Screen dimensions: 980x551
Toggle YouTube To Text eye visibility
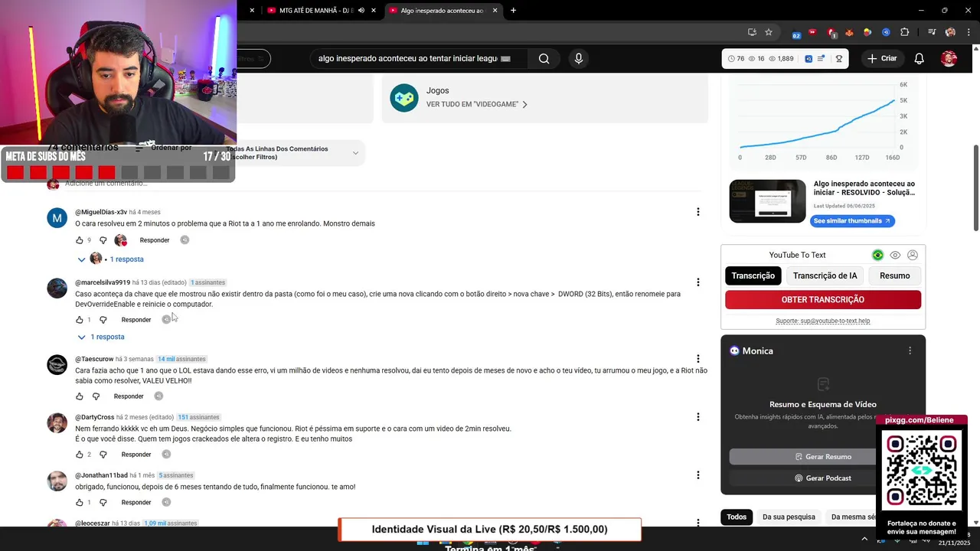click(895, 255)
